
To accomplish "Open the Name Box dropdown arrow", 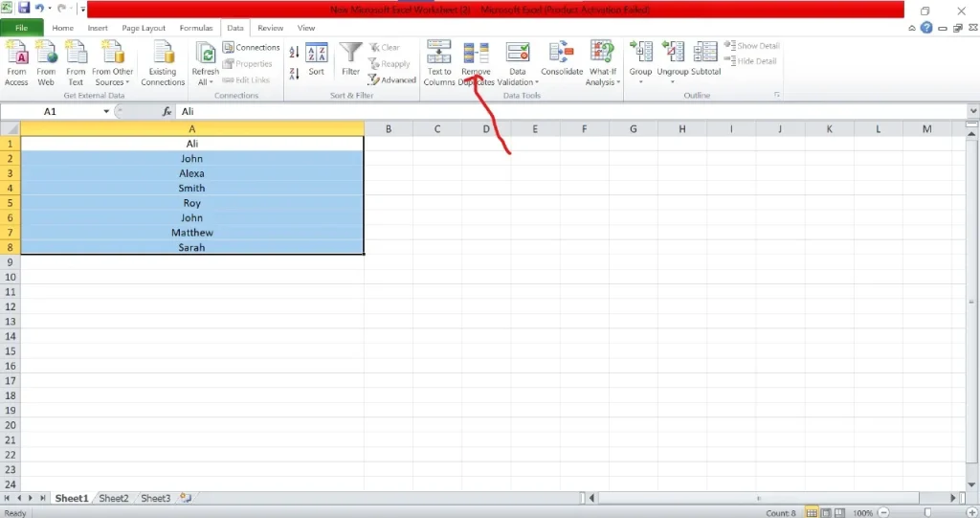I will pyautogui.click(x=106, y=112).
